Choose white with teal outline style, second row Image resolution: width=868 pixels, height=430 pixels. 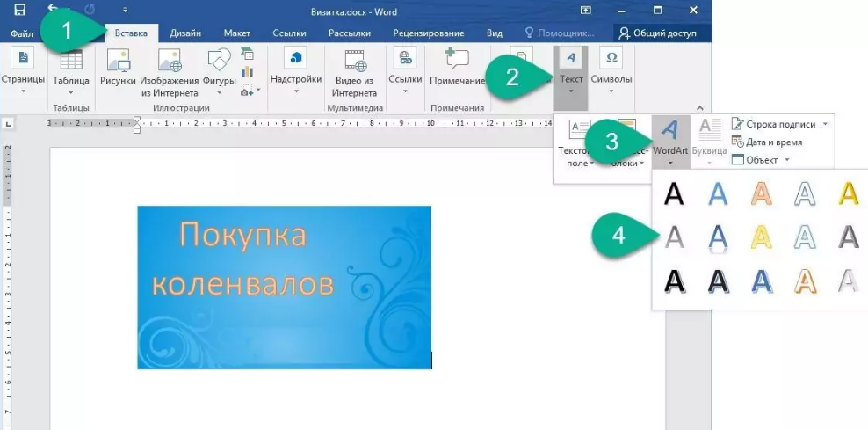point(805,237)
